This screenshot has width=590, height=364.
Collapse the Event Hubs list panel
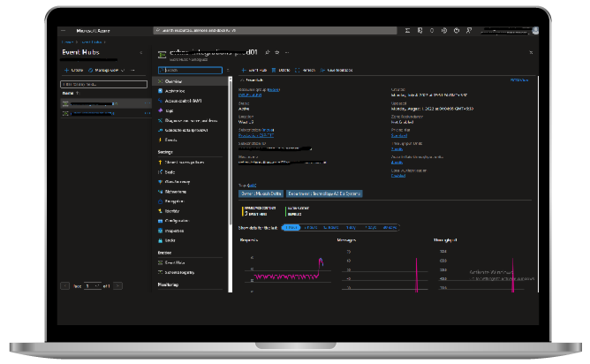(141, 52)
